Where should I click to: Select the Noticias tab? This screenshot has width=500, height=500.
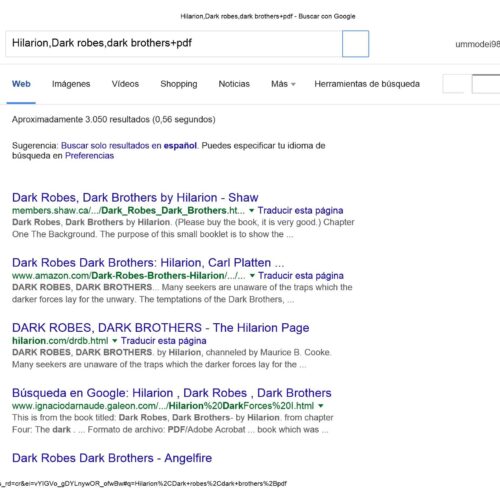click(234, 84)
